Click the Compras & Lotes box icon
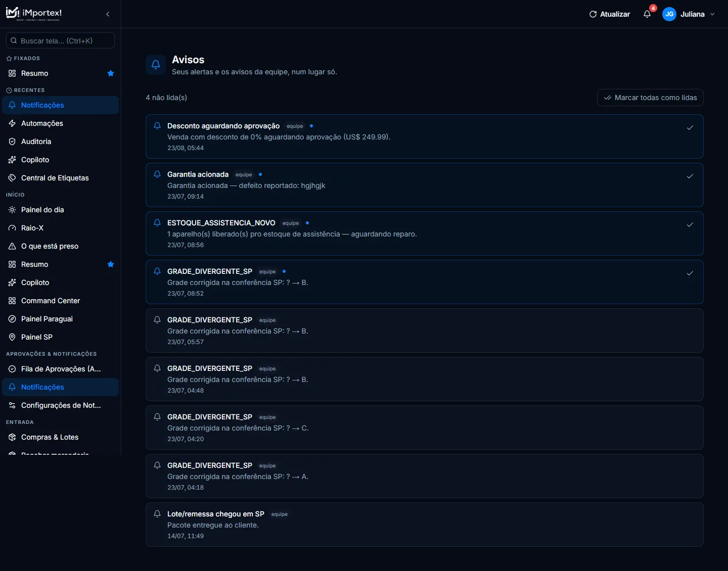The height and width of the screenshot is (571, 728). (12, 437)
